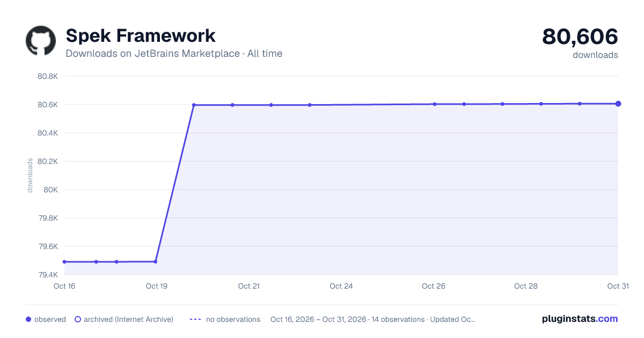Screen dimensions: 644x338
Task: Click the Oct 24 axis label
Action: point(341,286)
